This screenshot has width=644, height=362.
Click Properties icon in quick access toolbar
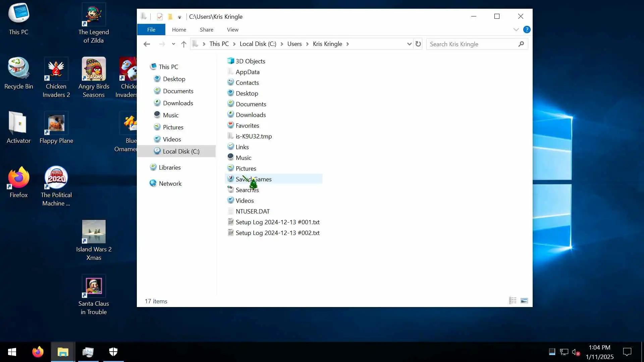coord(160,16)
